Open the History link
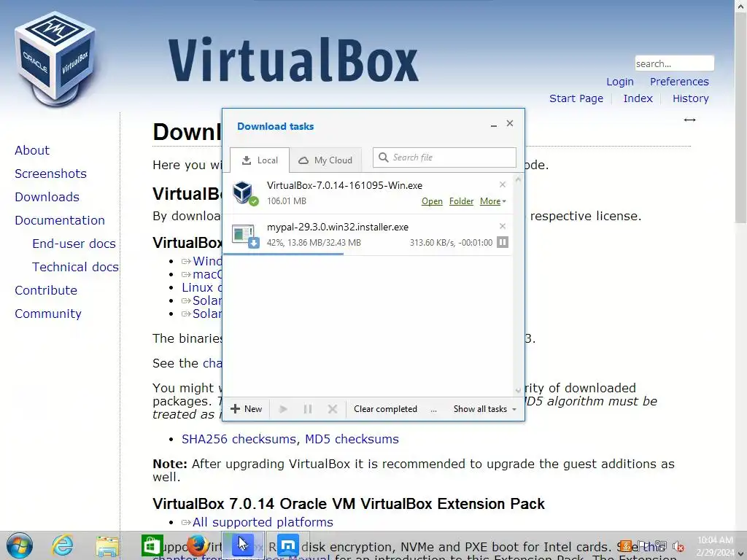 [x=690, y=98]
